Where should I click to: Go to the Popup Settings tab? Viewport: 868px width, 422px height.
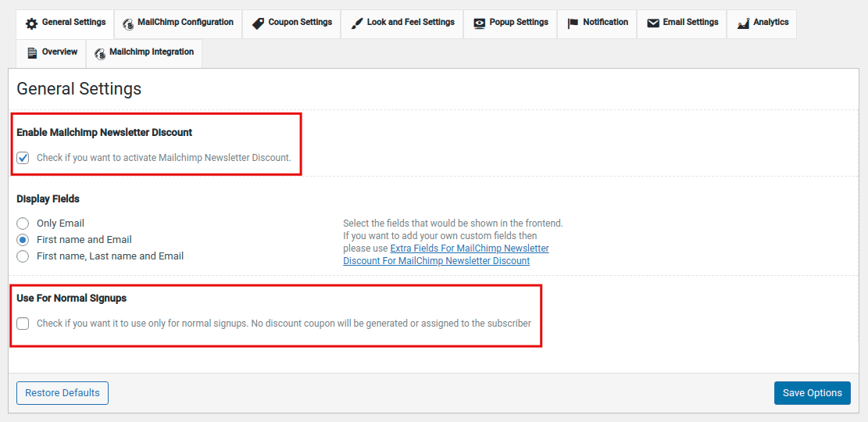click(x=510, y=23)
